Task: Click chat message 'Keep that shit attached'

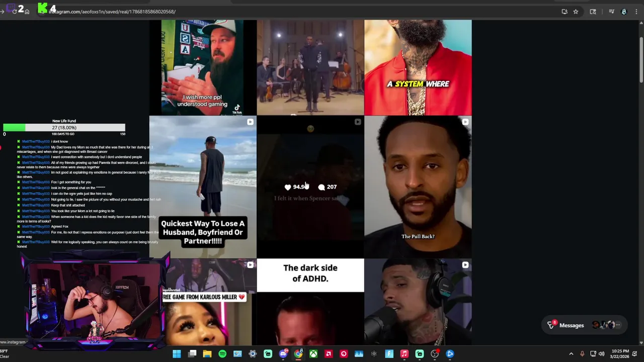Action: 68,205
